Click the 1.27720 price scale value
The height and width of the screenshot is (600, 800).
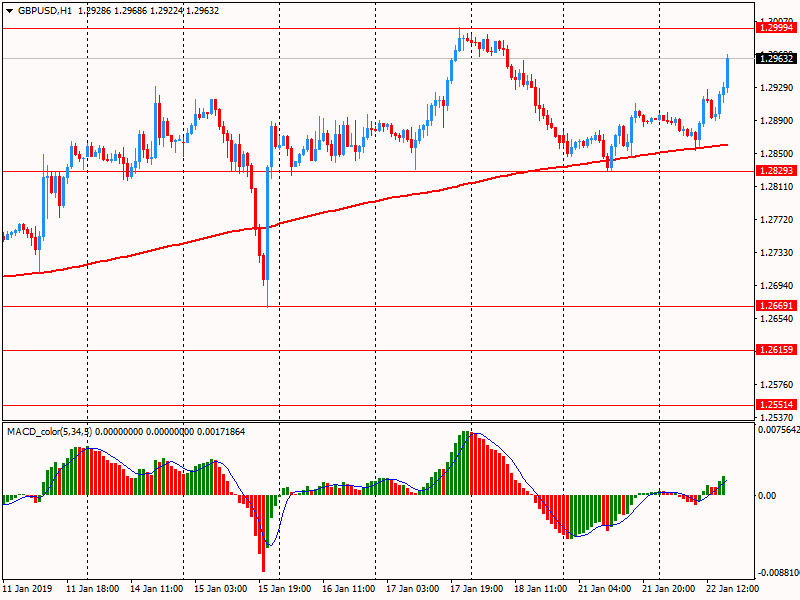click(777, 220)
